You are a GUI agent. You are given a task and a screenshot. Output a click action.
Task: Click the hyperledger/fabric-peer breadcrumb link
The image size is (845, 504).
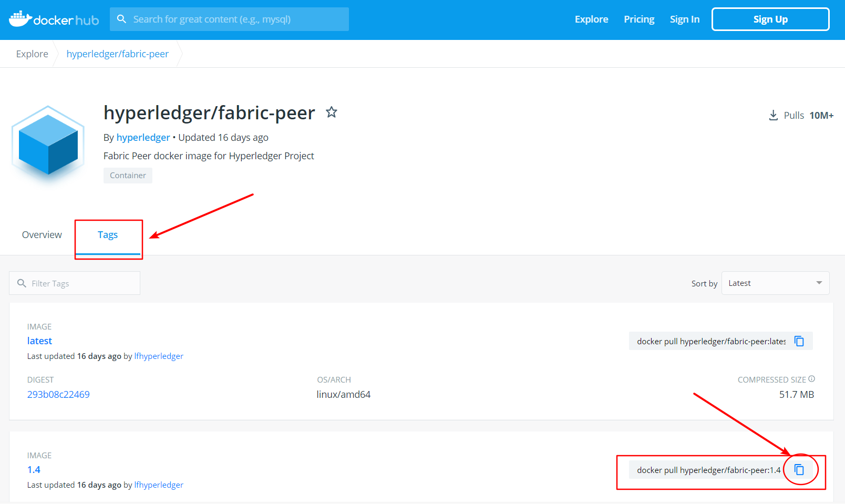tap(118, 54)
